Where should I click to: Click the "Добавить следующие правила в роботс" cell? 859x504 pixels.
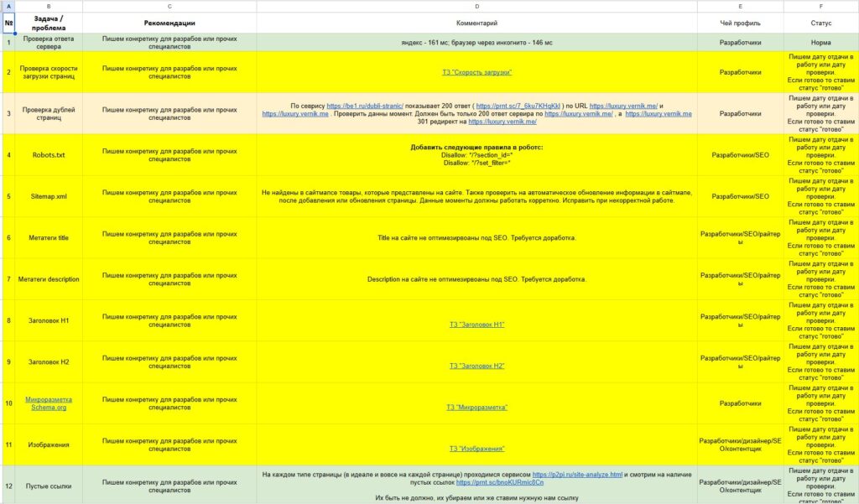[476, 155]
